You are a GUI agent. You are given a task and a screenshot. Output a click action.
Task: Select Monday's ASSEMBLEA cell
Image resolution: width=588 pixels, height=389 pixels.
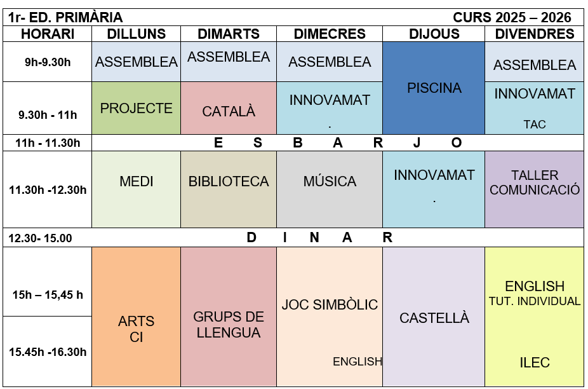click(137, 62)
